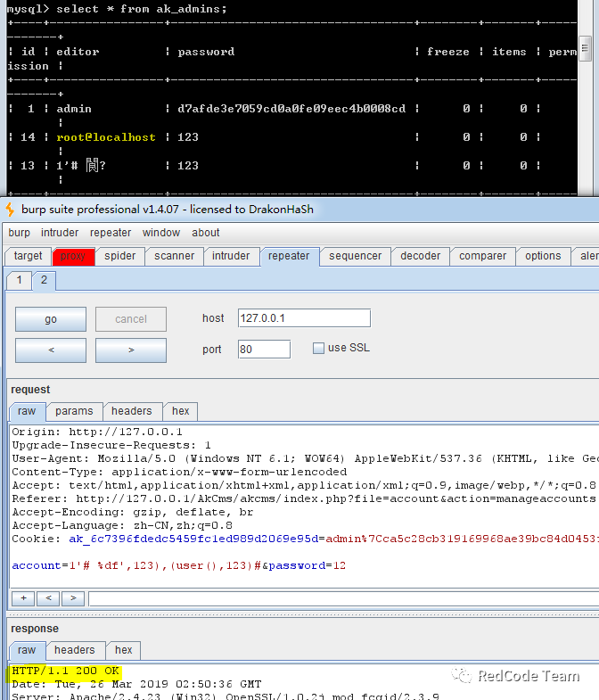
Task: Switch to the comparer tab
Action: pyautogui.click(x=482, y=256)
